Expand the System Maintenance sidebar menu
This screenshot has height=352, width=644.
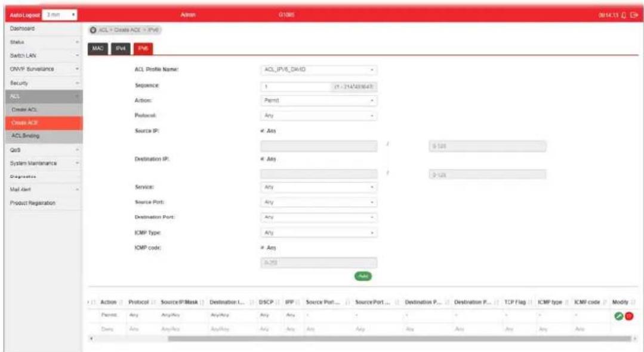tap(44, 163)
